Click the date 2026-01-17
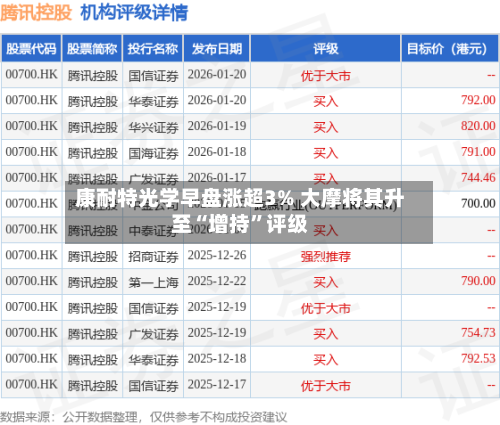The image size is (500, 425). [217, 177]
